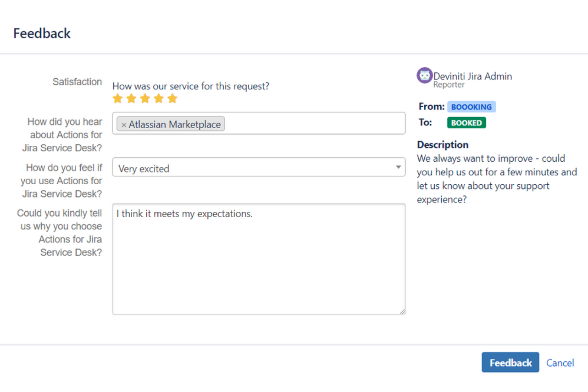Remove the Atlassian Marketplace tag
Viewport: 588px width, 392px height.
[124, 125]
